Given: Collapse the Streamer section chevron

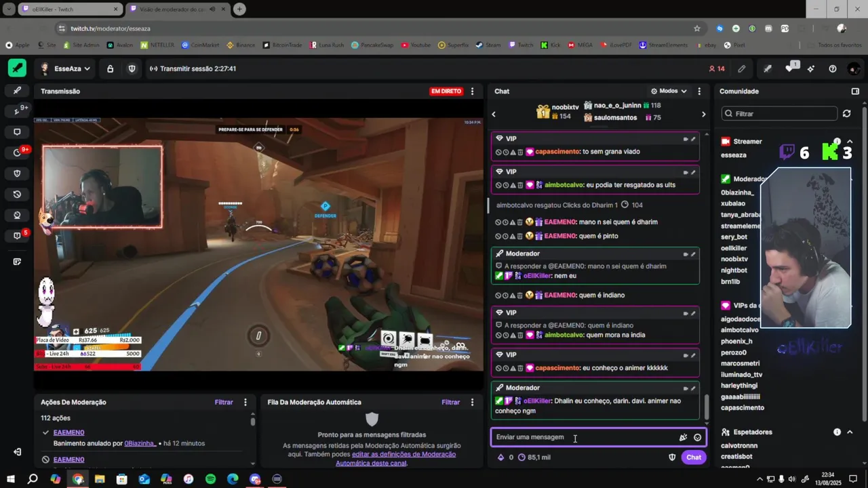Looking at the screenshot, I should click(850, 142).
